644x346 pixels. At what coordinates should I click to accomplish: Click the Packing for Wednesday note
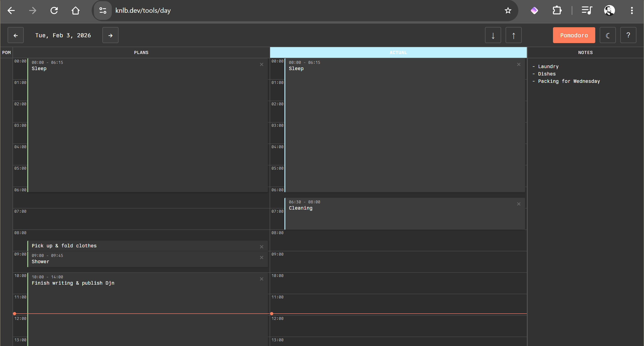(569, 81)
